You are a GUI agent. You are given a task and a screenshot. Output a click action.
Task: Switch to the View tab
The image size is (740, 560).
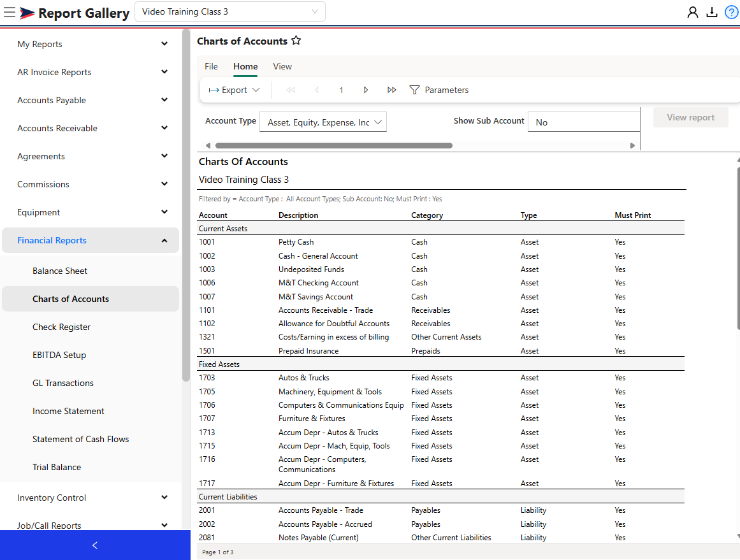click(282, 66)
